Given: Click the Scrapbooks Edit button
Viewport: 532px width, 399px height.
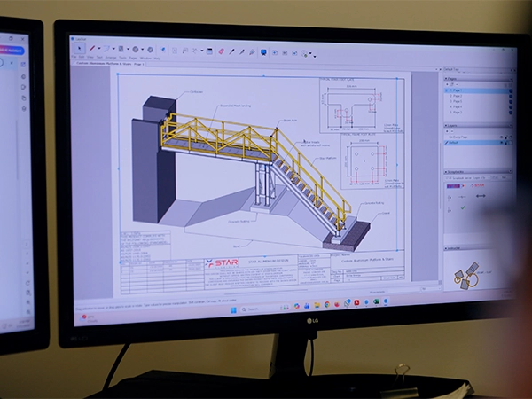Looking at the screenshot, I should (x=504, y=177).
